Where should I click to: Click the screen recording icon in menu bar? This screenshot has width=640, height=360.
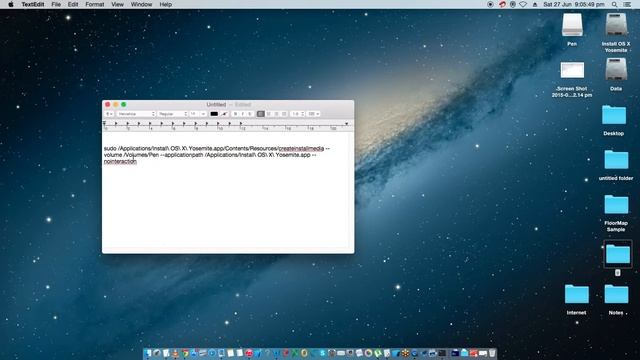(490, 4)
